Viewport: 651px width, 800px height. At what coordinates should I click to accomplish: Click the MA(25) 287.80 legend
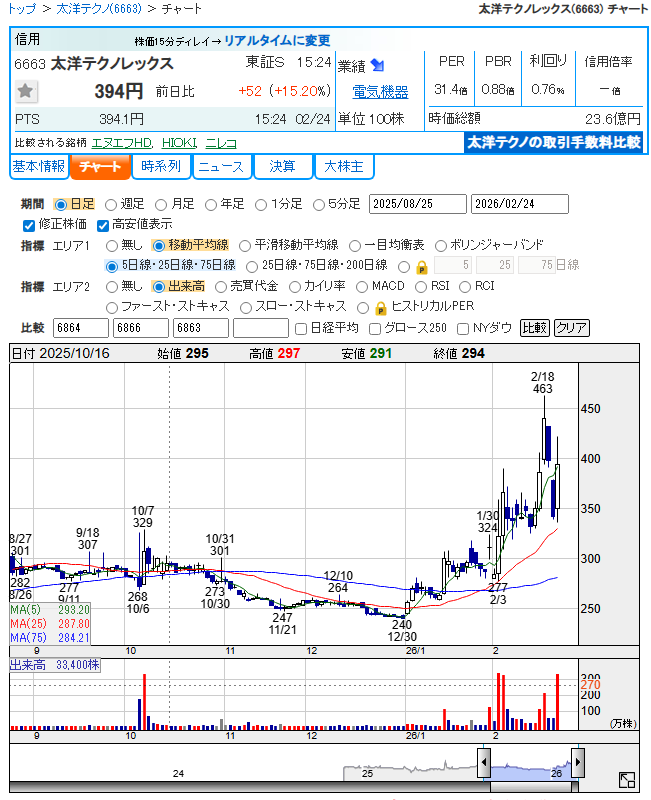(x=50, y=624)
